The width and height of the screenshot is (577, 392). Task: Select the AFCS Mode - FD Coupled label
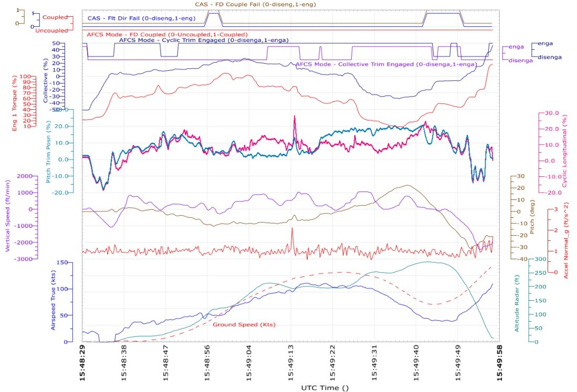167,35
